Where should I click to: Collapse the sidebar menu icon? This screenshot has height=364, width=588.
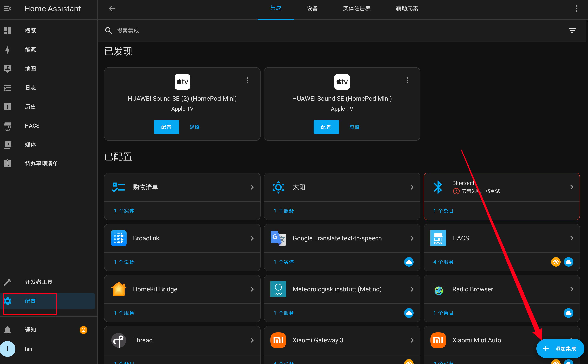click(x=8, y=9)
